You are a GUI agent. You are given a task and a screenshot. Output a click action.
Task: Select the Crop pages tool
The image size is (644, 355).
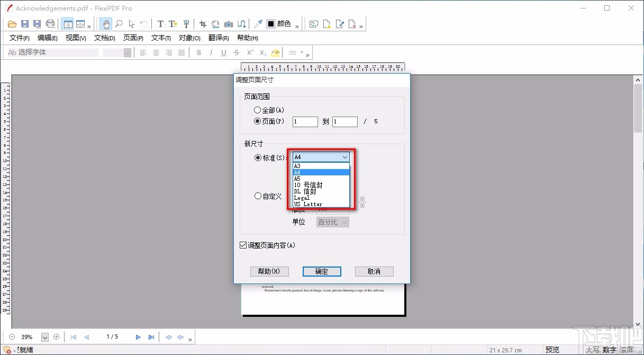point(202,24)
